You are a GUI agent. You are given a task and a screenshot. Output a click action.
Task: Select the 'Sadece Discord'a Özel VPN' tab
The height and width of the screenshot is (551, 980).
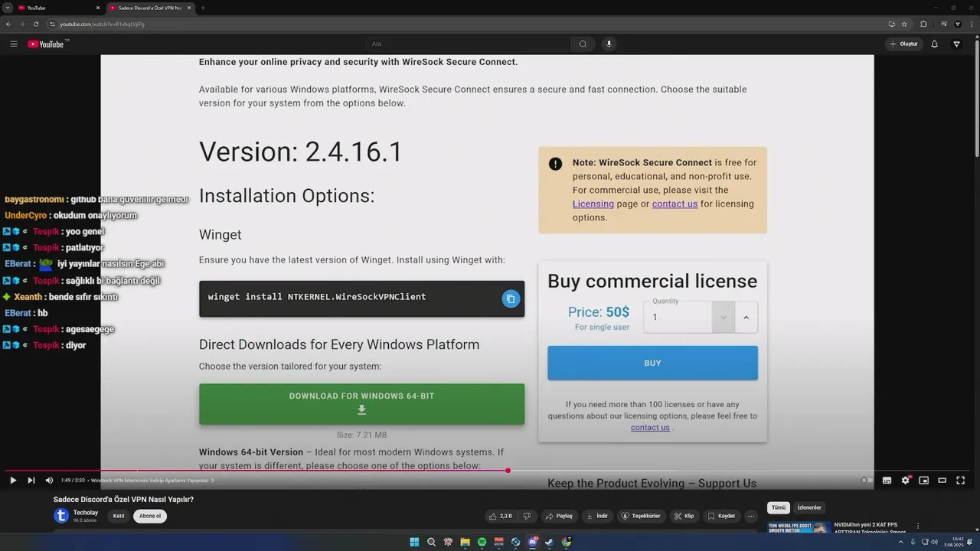pyautogui.click(x=149, y=8)
